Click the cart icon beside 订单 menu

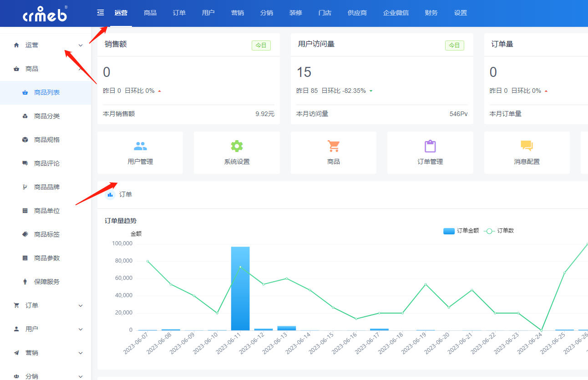click(16, 305)
